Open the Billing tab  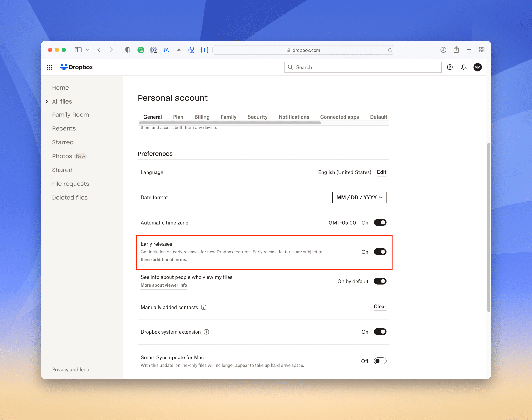coord(202,117)
